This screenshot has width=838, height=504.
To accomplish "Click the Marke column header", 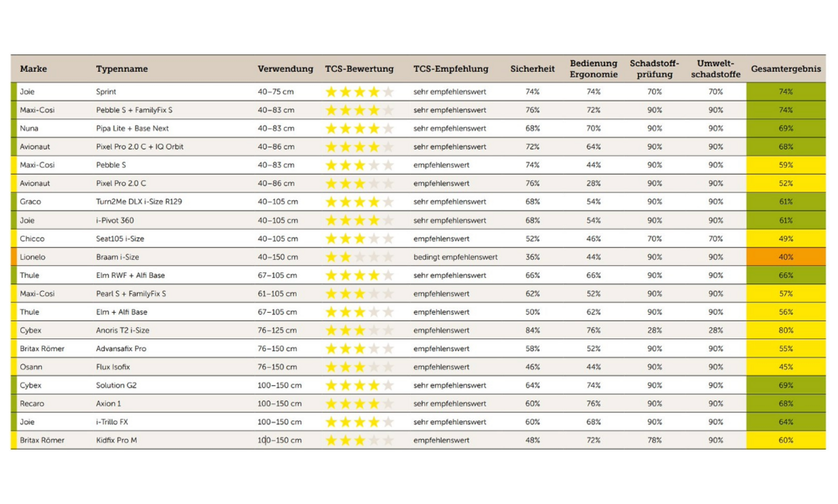I will click(33, 69).
